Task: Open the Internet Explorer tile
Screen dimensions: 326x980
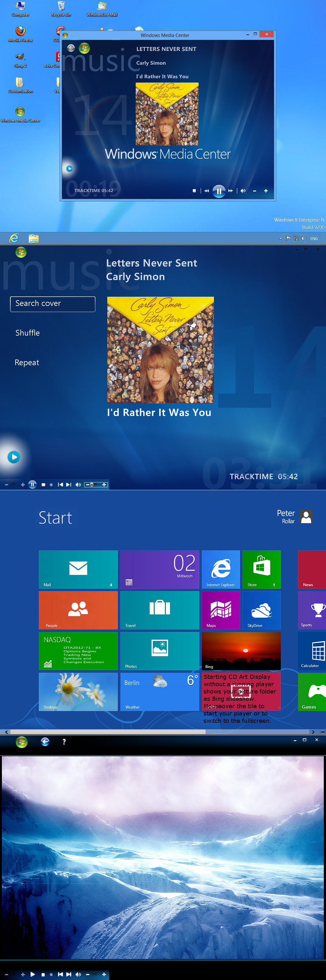Action: [x=221, y=570]
